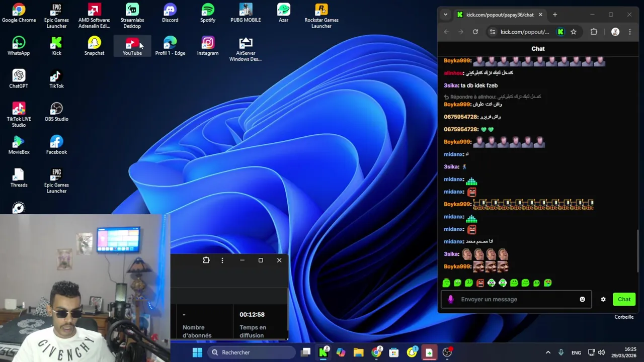Reload the kick.com chat page
The width and height of the screenshot is (644, 362).
(x=475, y=32)
